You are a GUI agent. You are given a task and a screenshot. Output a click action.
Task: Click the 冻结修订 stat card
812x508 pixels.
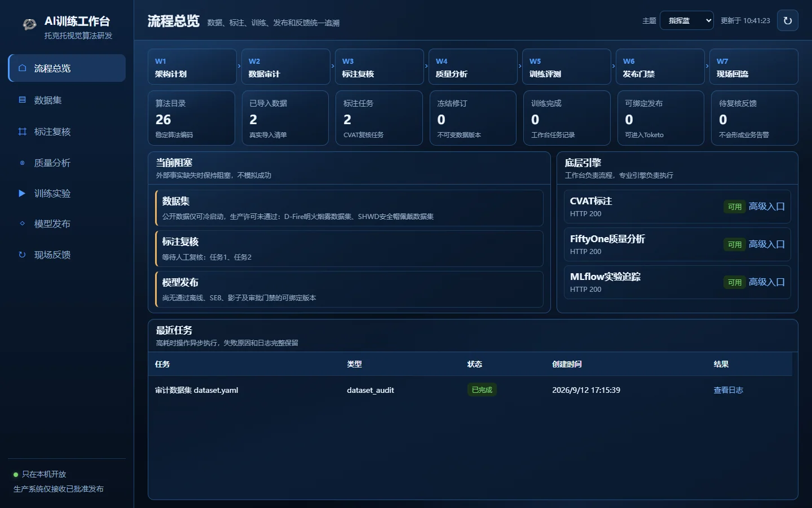[473, 118]
